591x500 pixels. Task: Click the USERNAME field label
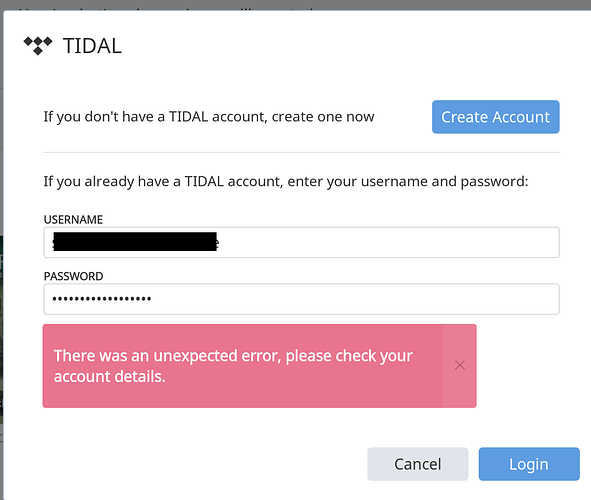tap(73, 219)
